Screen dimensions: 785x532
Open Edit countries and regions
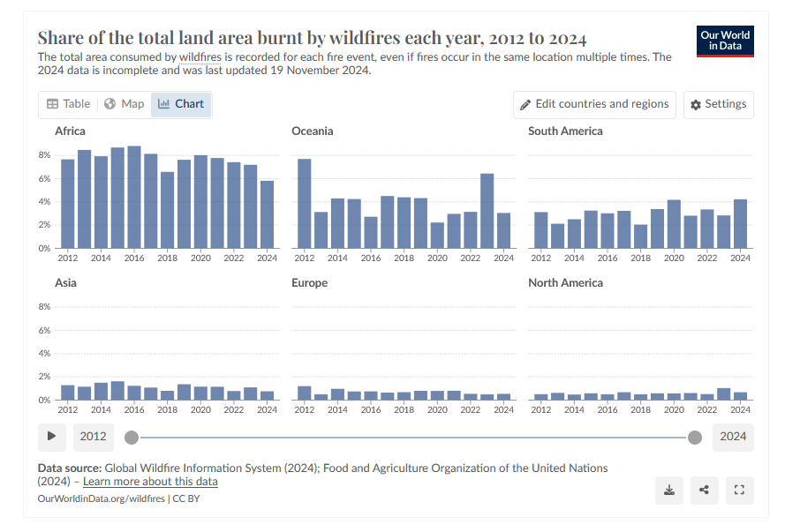pos(594,104)
